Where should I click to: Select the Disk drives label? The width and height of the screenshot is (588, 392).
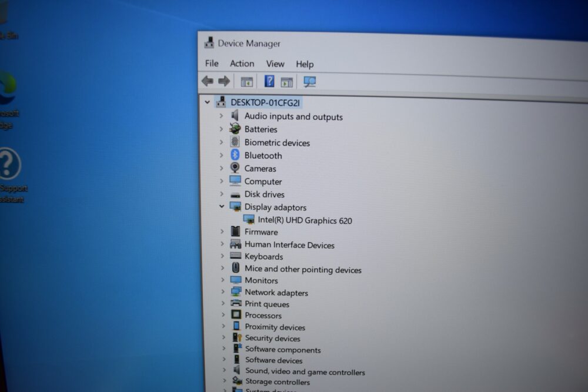(265, 194)
